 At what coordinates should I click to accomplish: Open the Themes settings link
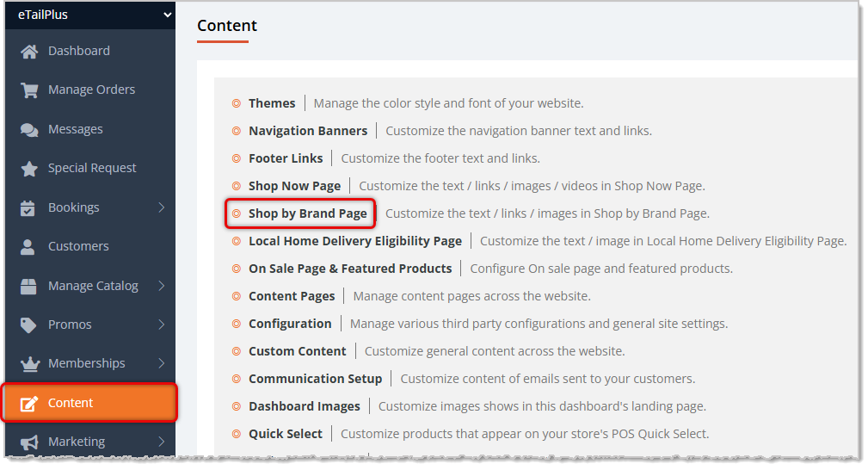pos(272,103)
